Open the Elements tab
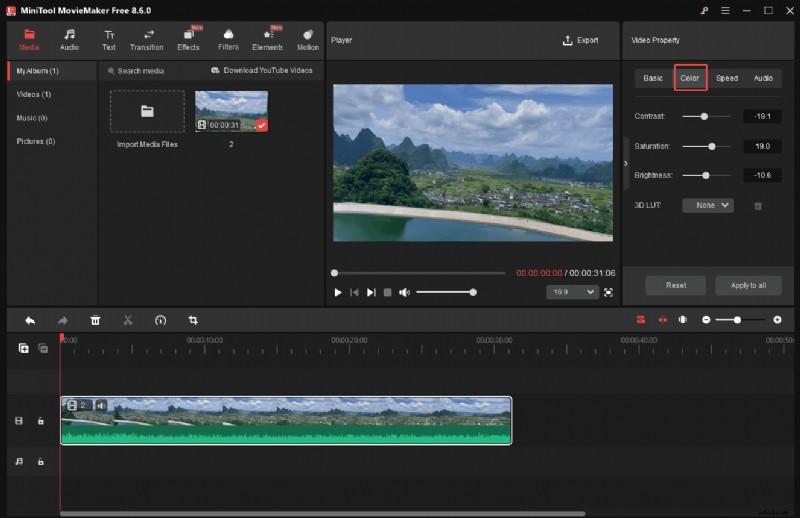The height and width of the screenshot is (518, 800). click(x=267, y=40)
